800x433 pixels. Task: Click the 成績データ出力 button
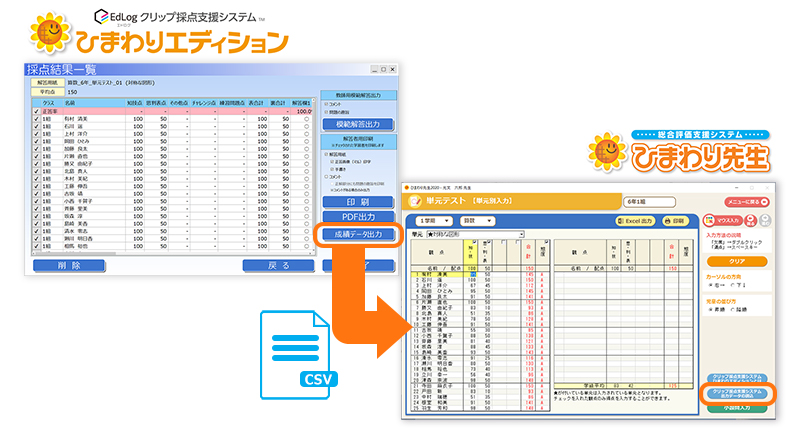pos(358,234)
